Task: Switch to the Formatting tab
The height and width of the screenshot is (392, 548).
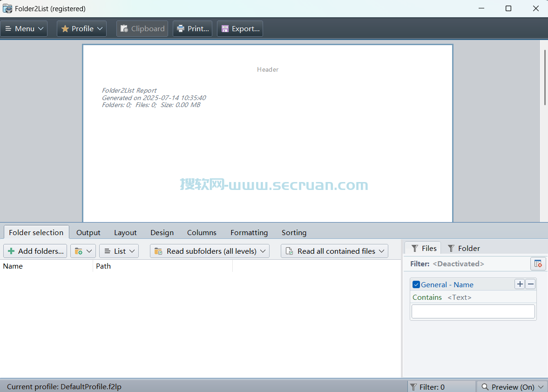Action: pyautogui.click(x=249, y=233)
